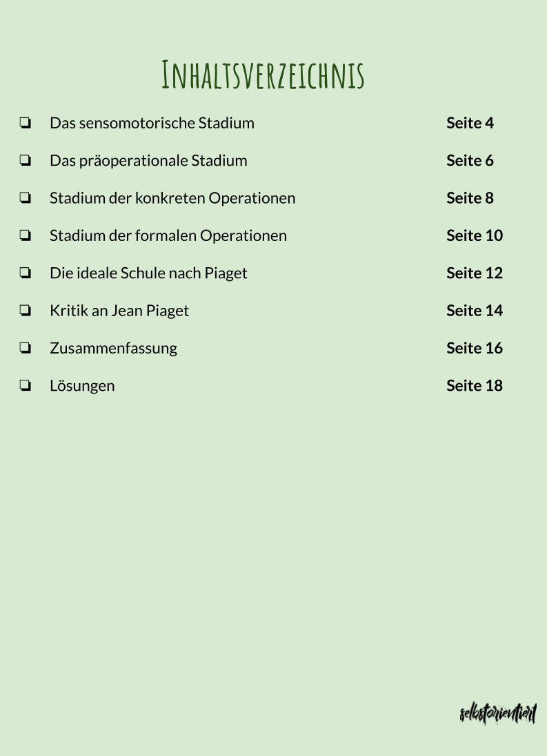Tick the Kritik an Jean Piaget checkbox
The height and width of the screenshot is (756, 547).
[26, 311]
